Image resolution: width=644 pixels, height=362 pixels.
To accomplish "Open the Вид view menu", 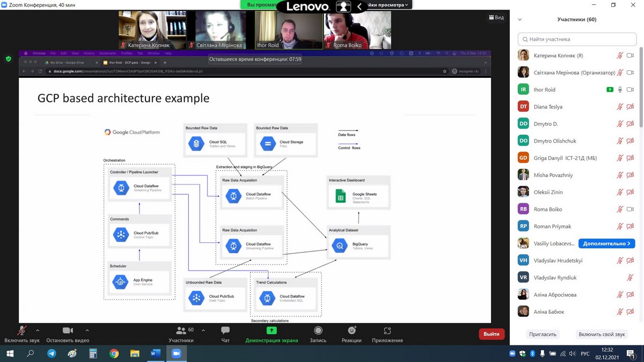I will pos(496,18).
